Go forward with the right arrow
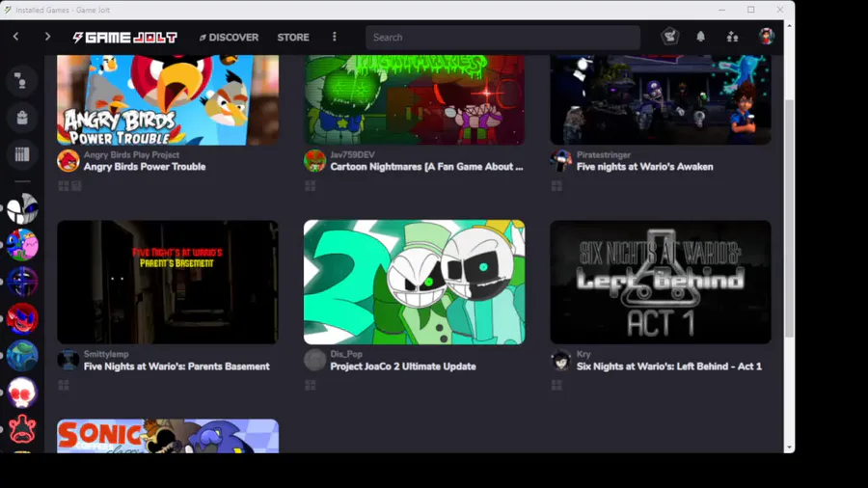Image resolution: width=868 pixels, height=488 pixels. click(47, 37)
